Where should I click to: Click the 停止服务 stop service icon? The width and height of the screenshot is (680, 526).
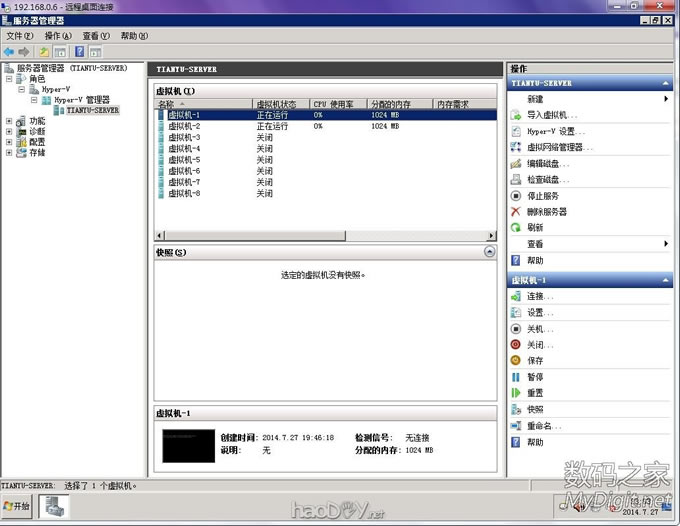(x=516, y=196)
